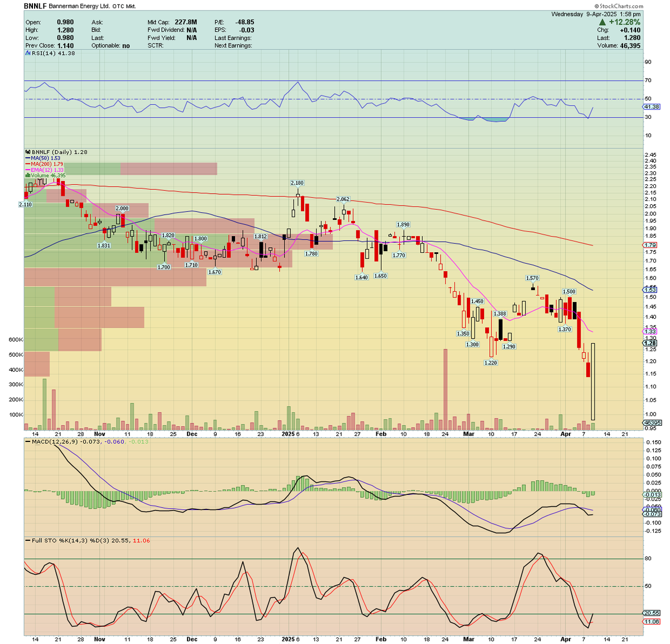
Task: Click the BNNLF (Daily) 1.28 legend title
Action: [x=59, y=152]
